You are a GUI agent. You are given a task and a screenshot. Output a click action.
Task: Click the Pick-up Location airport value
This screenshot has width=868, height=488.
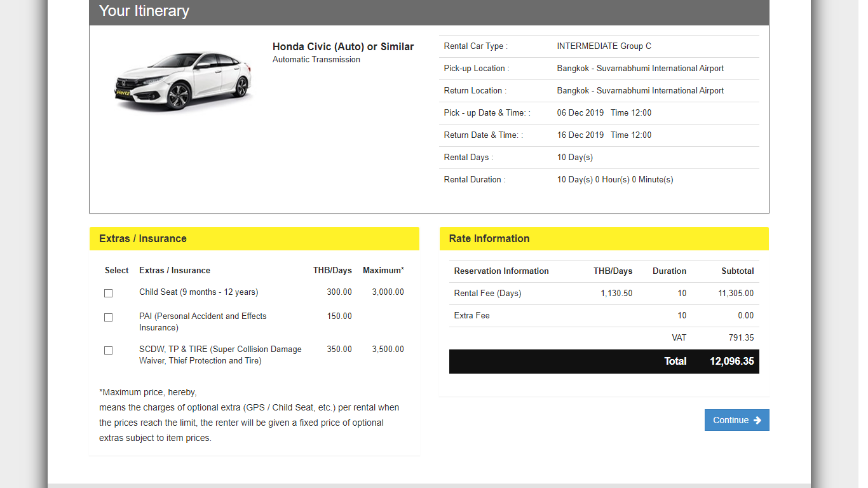pos(641,68)
